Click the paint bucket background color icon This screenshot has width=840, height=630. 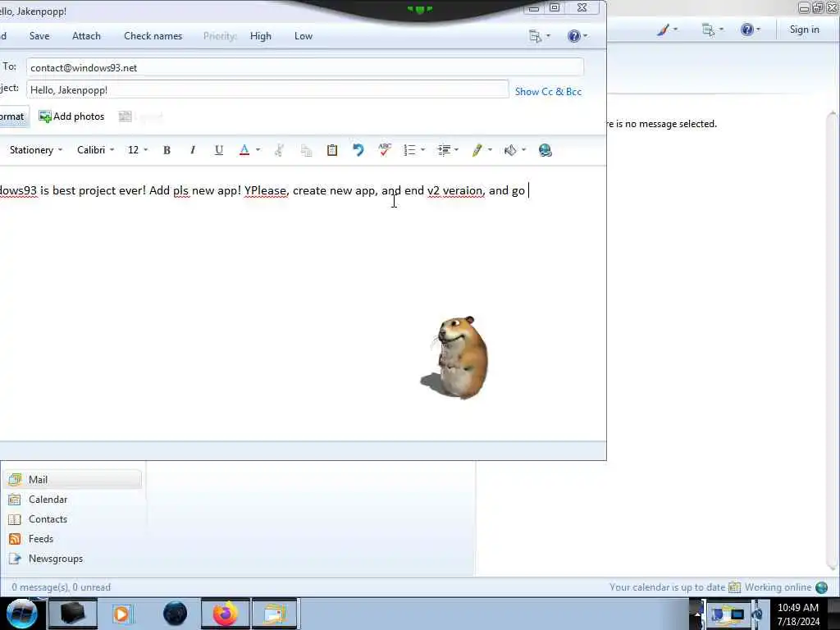point(510,151)
